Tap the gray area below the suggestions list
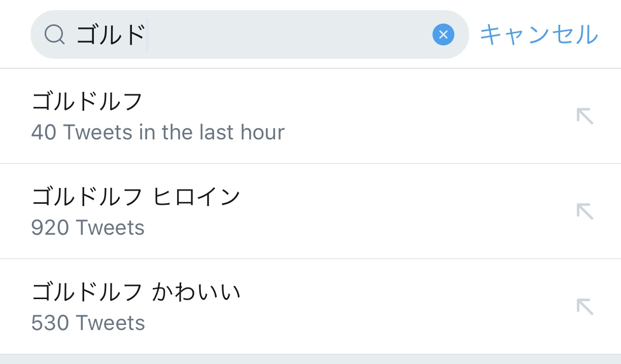Viewport: 621px width, 364px height. tap(310, 359)
